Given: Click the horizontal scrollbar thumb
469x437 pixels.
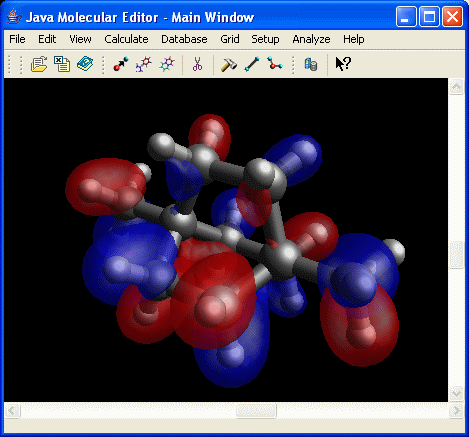Looking at the screenshot, I should click(x=256, y=410).
